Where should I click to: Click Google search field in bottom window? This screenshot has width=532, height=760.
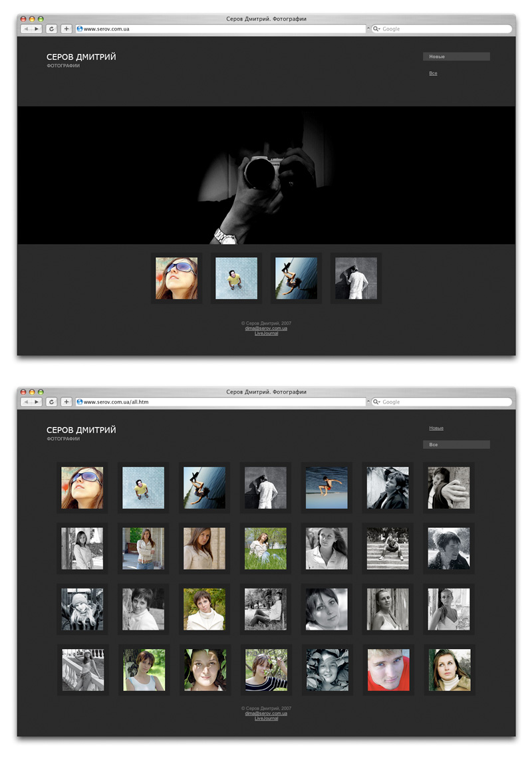coord(442,402)
